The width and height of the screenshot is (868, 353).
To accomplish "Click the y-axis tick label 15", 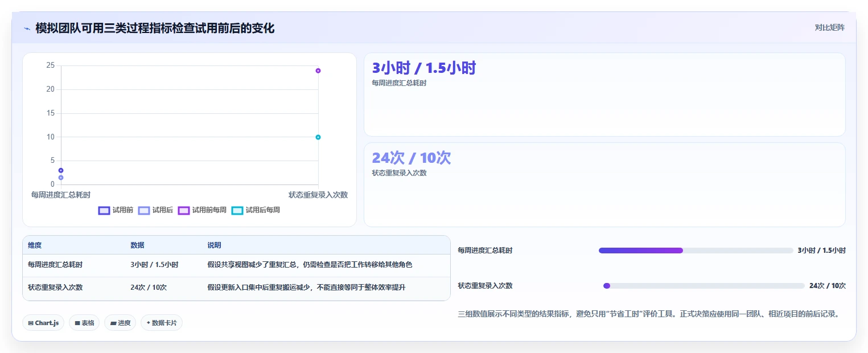I will click(x=51, y=113).
